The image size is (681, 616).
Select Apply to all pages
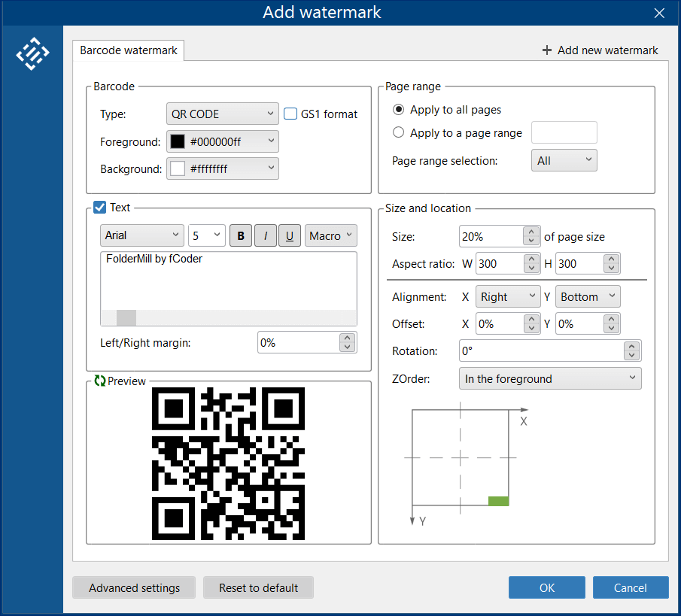(398, 109)
